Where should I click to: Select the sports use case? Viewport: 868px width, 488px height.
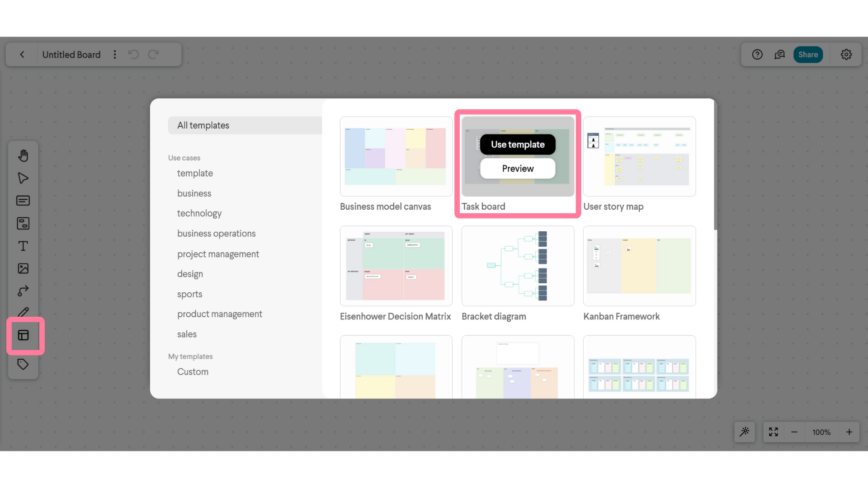[189, 294]
